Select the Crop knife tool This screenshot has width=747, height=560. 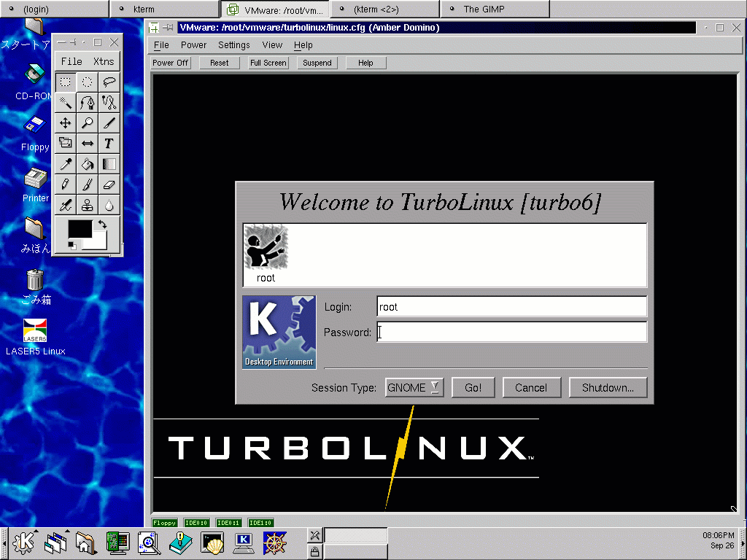tap(109, 122)
